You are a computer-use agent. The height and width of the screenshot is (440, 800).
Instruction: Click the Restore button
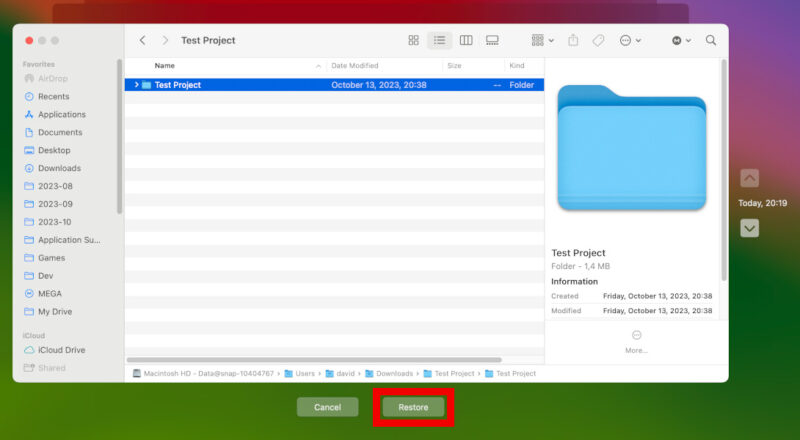[x=413, y=407]
